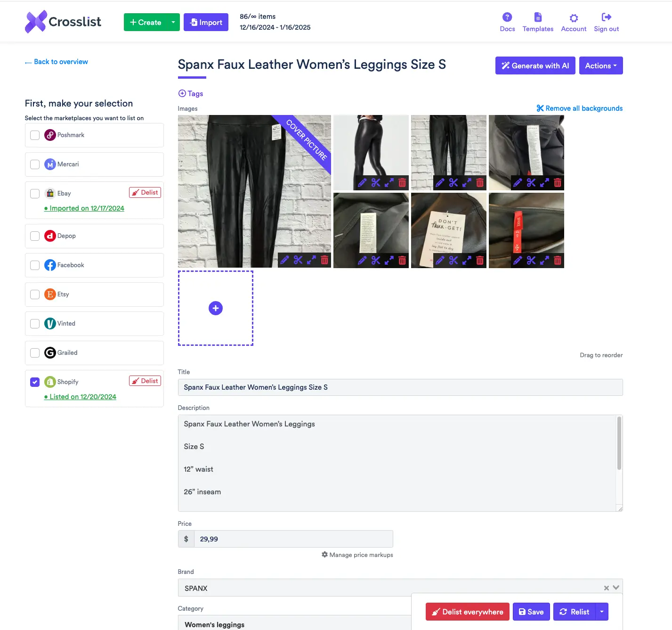
Task: Expand the red Spanx label photo
Action: (x=544, y=260)
